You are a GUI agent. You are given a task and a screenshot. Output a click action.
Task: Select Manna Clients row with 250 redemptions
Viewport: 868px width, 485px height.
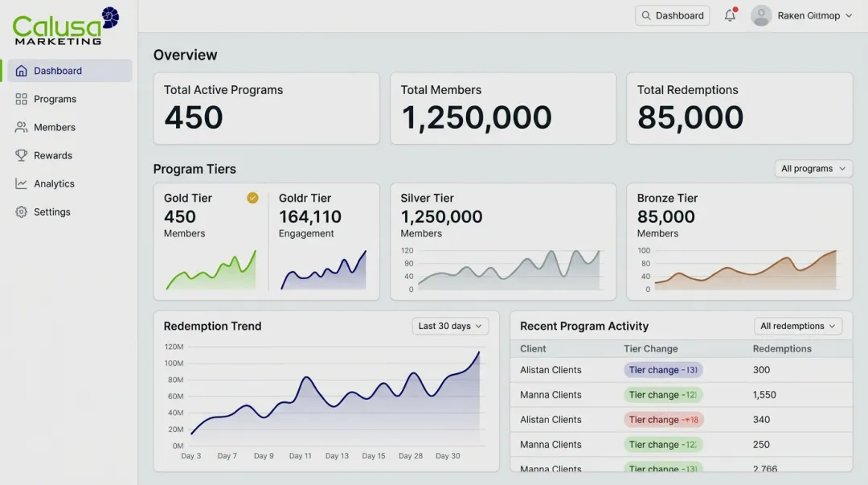(x=681, y=445)
